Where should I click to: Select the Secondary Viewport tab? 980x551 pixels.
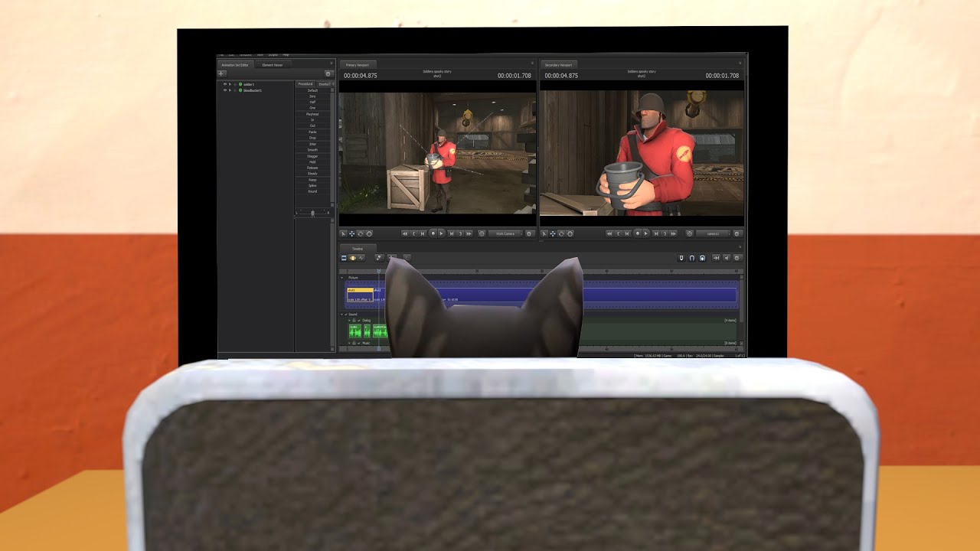560,65
